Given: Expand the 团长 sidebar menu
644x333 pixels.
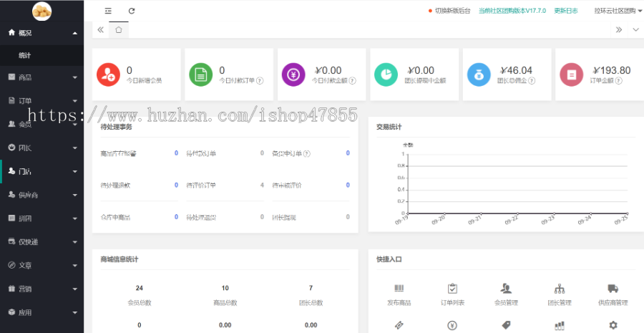Looking at the screenshot, I should pyautogui.click(x=42, y=148).
